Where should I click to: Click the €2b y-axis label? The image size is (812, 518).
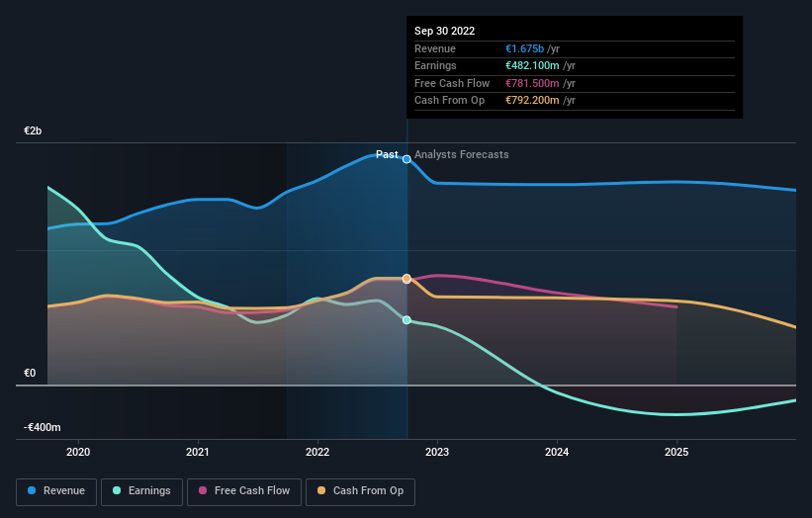[x=33, y=130]
